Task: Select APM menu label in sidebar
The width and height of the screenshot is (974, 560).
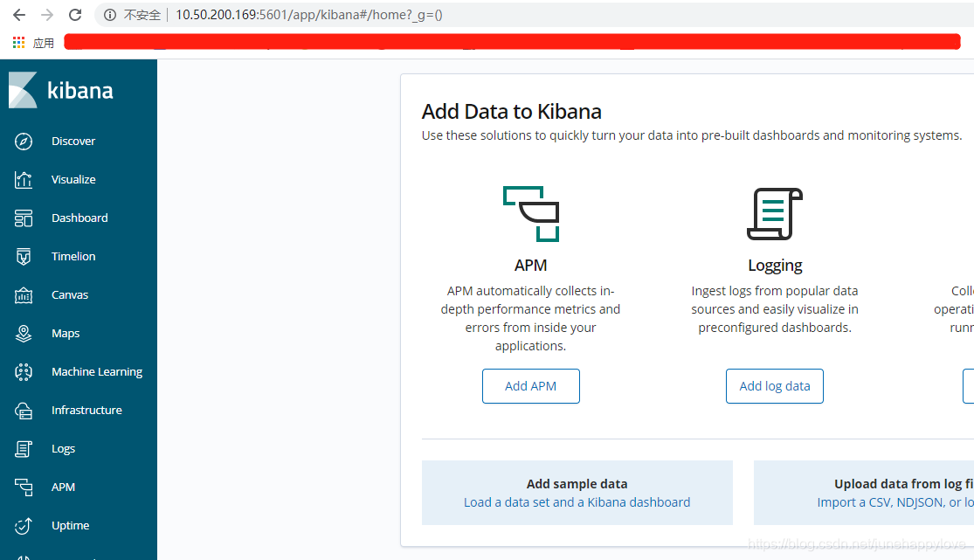Action: pyautogui.click(x=63, y=487)
